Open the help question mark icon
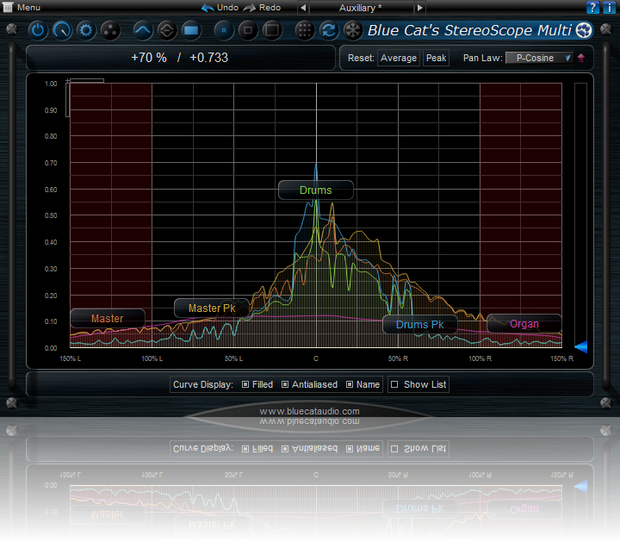 pos(592,8)
